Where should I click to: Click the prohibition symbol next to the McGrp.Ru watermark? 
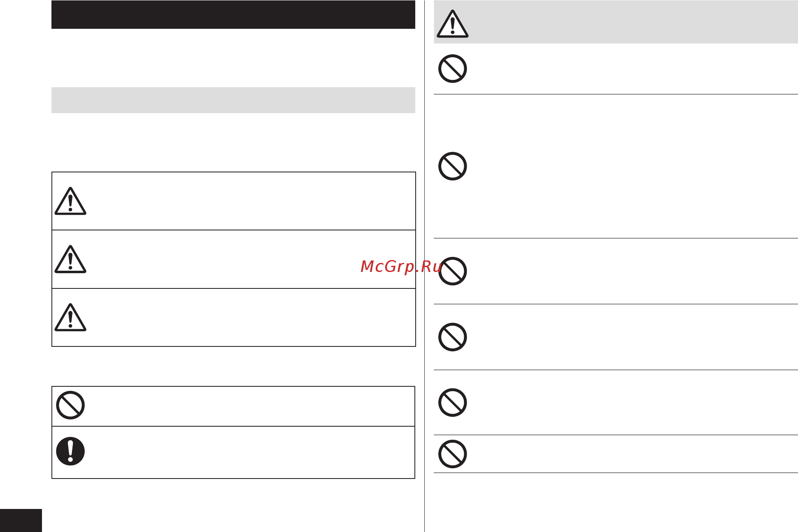pyautogui.click(x=452, y=271)
